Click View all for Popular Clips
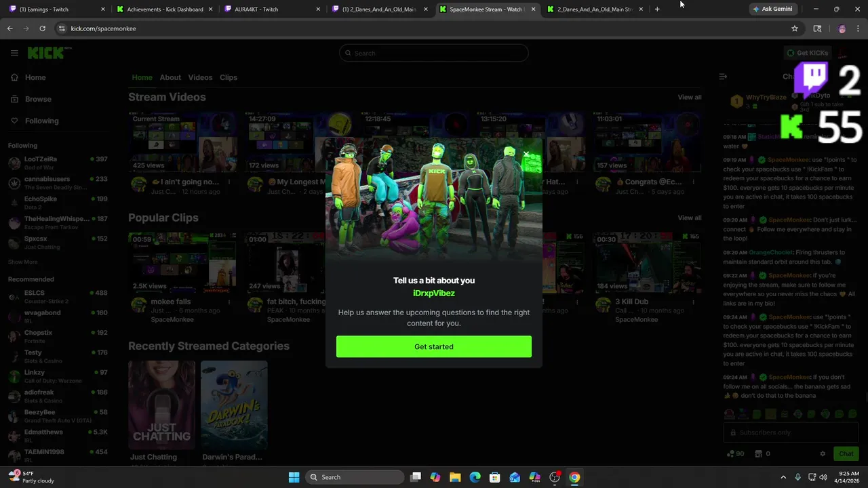The image size is (868, 488). (690, 218)
